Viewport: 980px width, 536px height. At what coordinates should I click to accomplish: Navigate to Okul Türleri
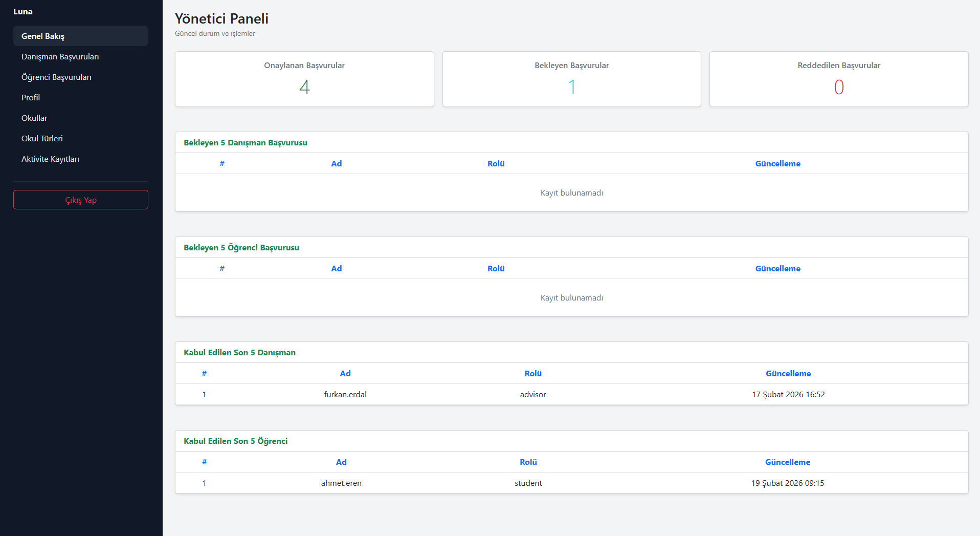81,138
